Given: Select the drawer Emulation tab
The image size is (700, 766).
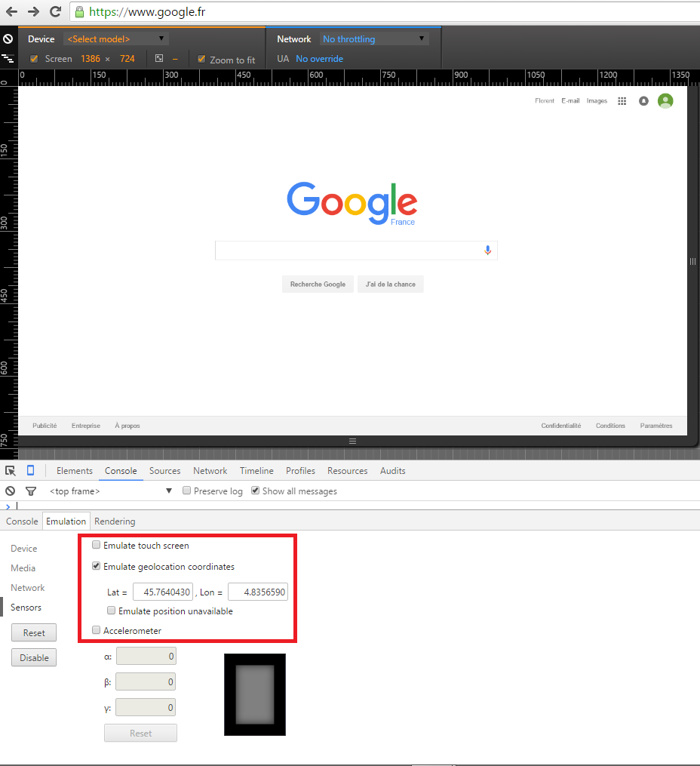Looking at the screenshot, I should (66, 521).
